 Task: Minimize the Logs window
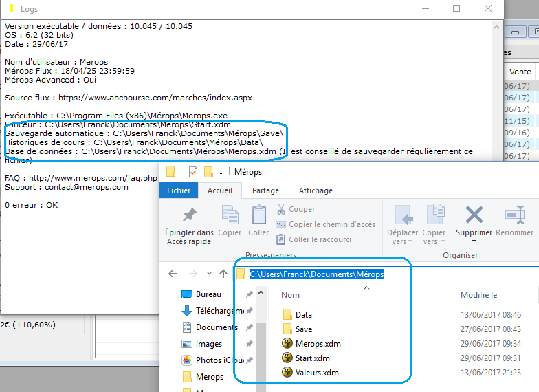(426, 8)
